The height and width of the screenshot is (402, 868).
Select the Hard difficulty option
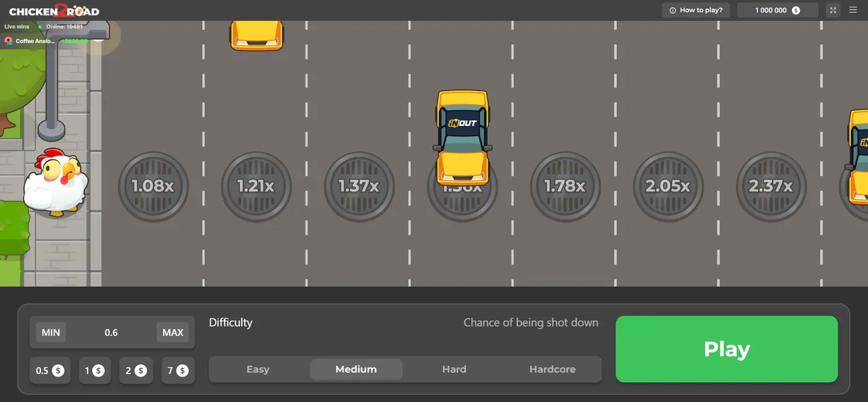coord(454,369)
